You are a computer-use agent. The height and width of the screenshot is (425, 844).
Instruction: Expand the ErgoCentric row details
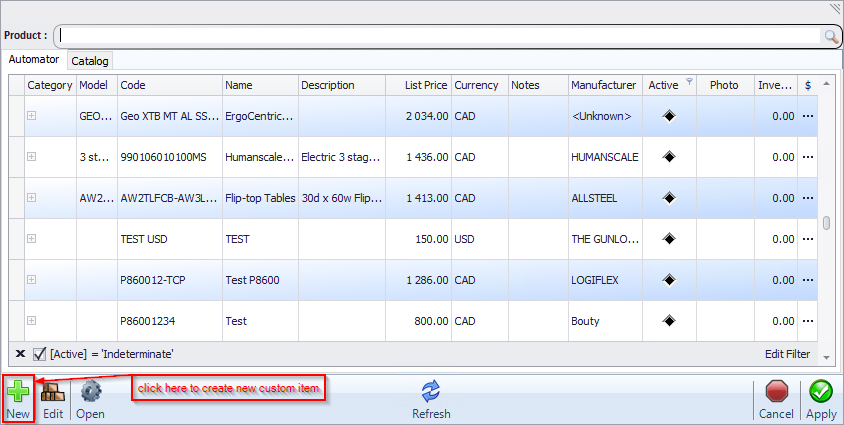point(32,116)
